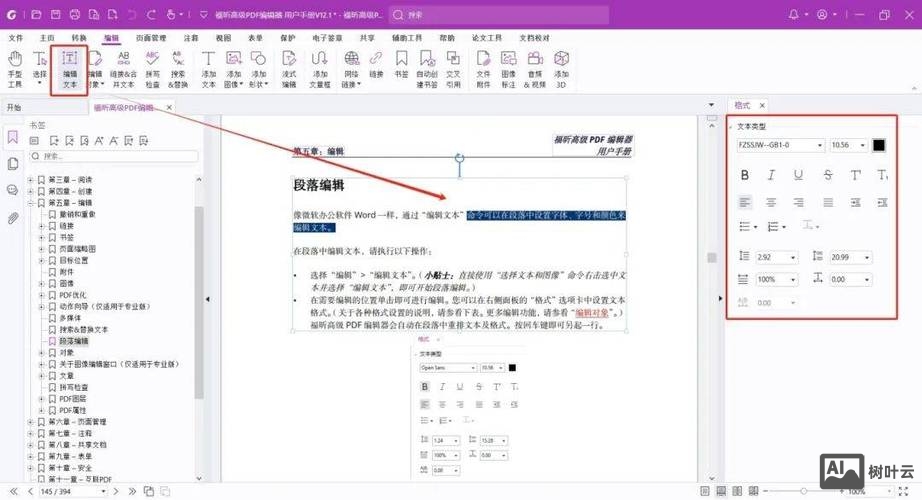Image resolution: width=922 pixels, height=500 pixels.
Task: Click the Add 3D (添加3D) icon
Action: point(562,68)
